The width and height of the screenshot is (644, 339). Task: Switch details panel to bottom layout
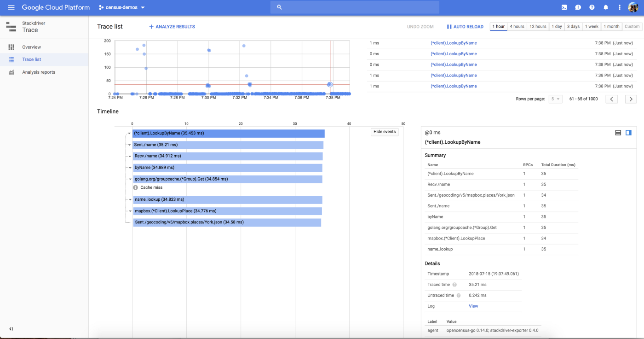pyautogui.click(x=618, y=133)
